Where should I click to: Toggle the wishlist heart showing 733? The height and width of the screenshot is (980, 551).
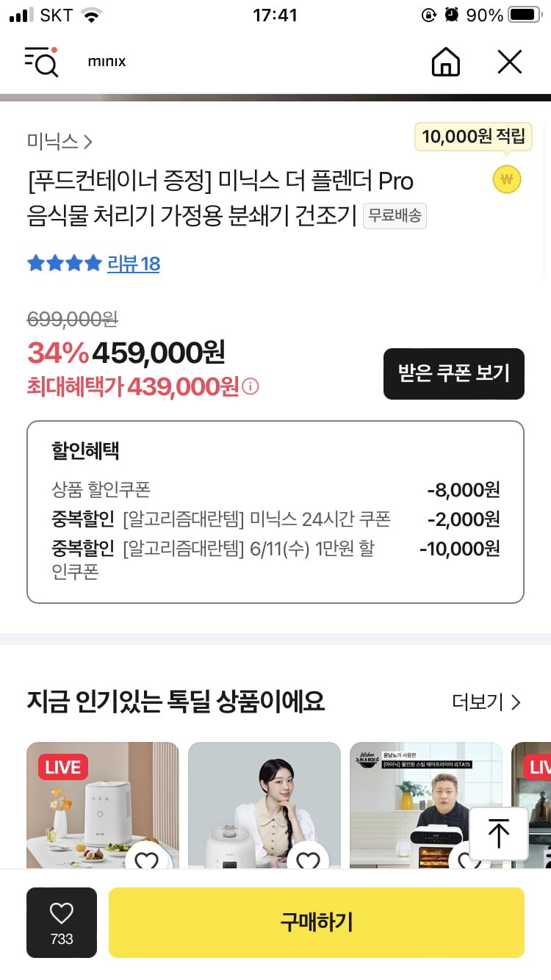click(x=62, y=922)
